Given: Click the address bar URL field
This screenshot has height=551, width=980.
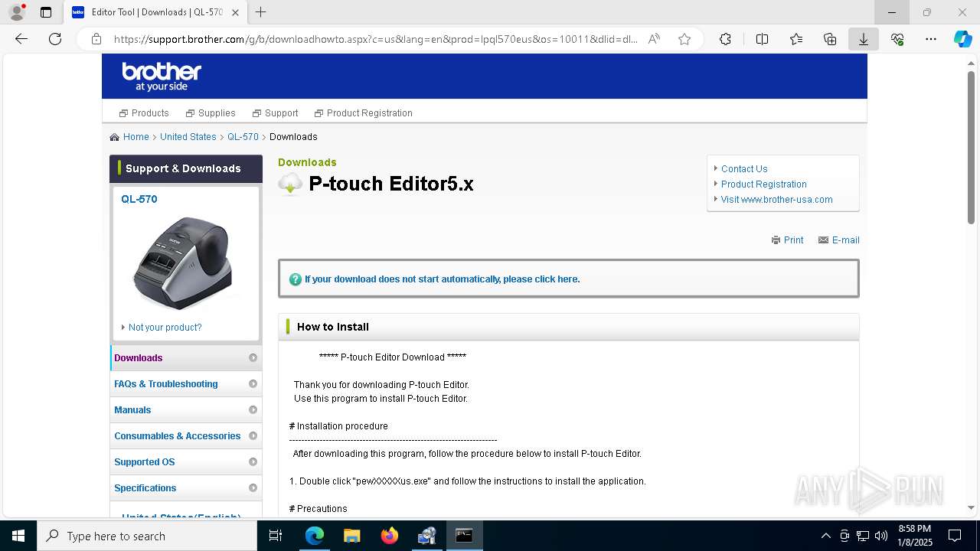Looking at the screenshot, I should (375, 39).
